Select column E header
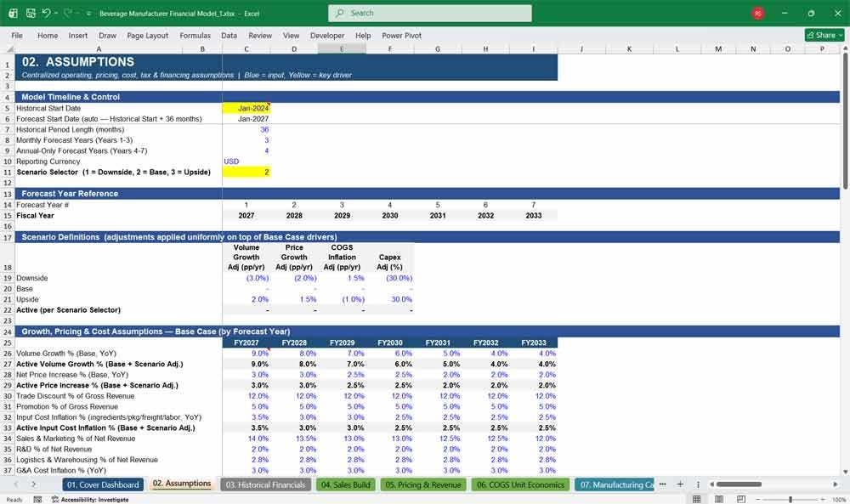This screenshot has width=850, height=504. click(342, 48)
